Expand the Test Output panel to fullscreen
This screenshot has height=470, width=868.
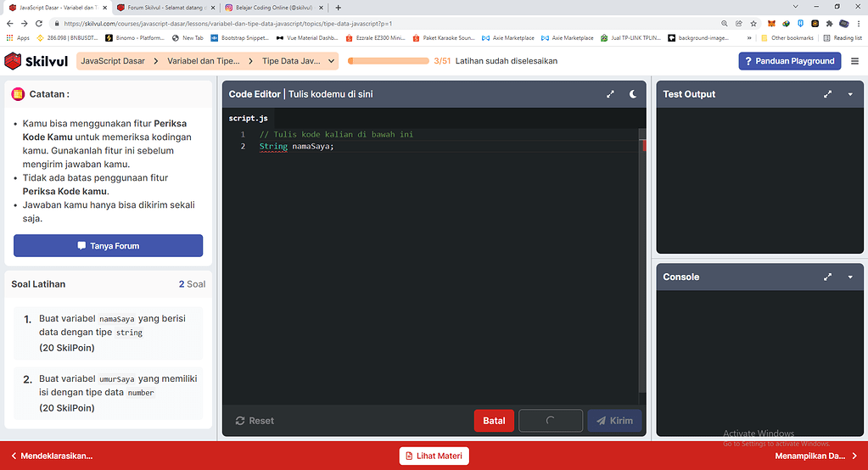[x=828, y=94]
